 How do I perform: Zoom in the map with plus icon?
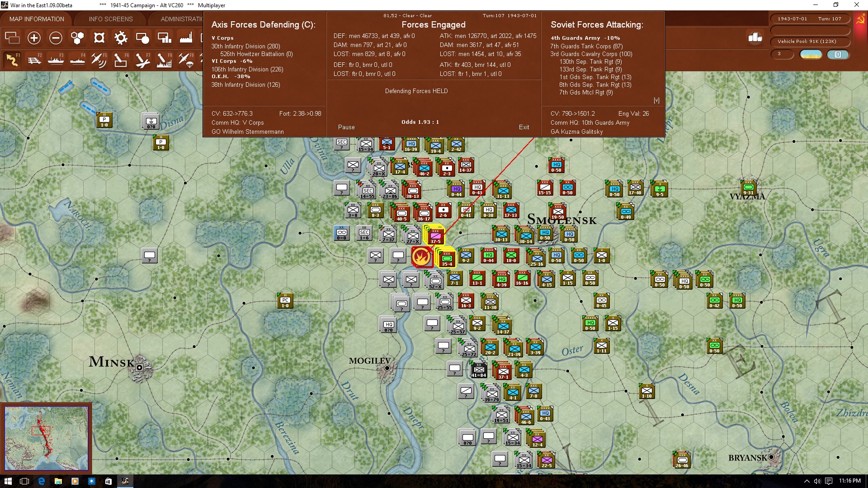34,38
